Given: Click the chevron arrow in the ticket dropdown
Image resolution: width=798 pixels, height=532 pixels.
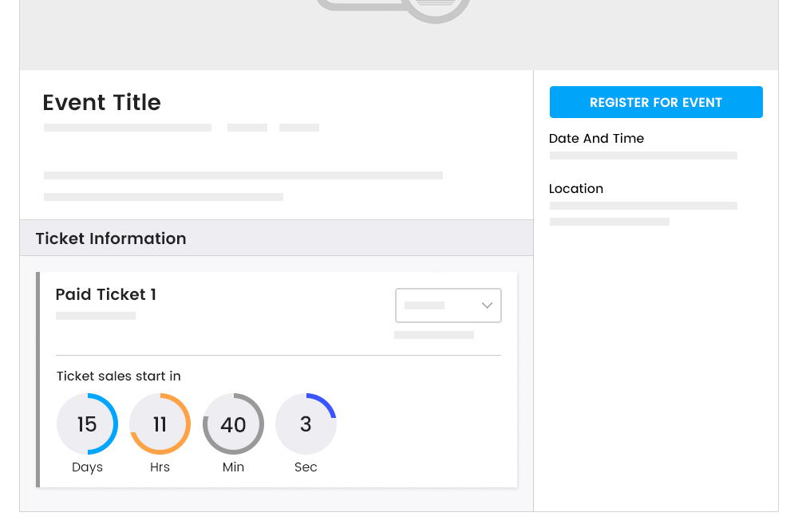Looking at the screenshot, I should click(487, 305).
